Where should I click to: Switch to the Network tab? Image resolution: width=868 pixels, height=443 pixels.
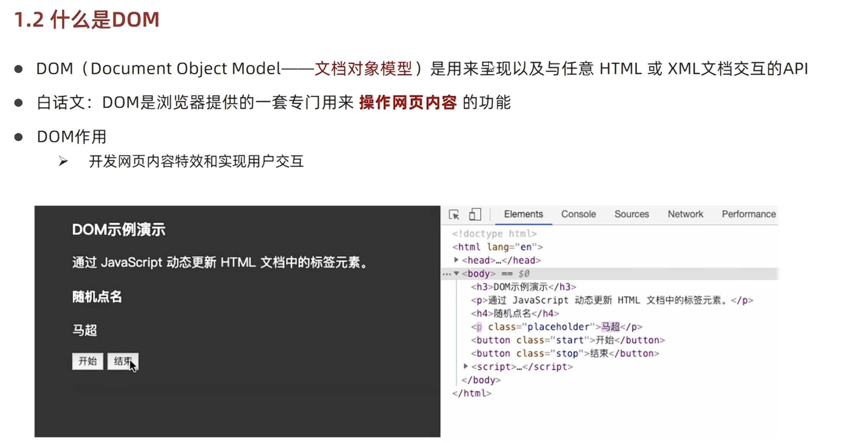point(685,214)
